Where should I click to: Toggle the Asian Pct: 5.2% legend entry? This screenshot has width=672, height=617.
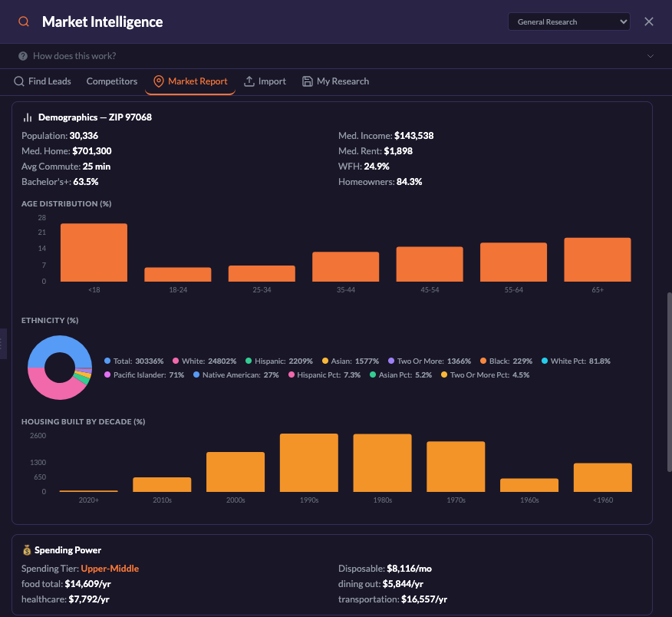[x=400, y=374]
